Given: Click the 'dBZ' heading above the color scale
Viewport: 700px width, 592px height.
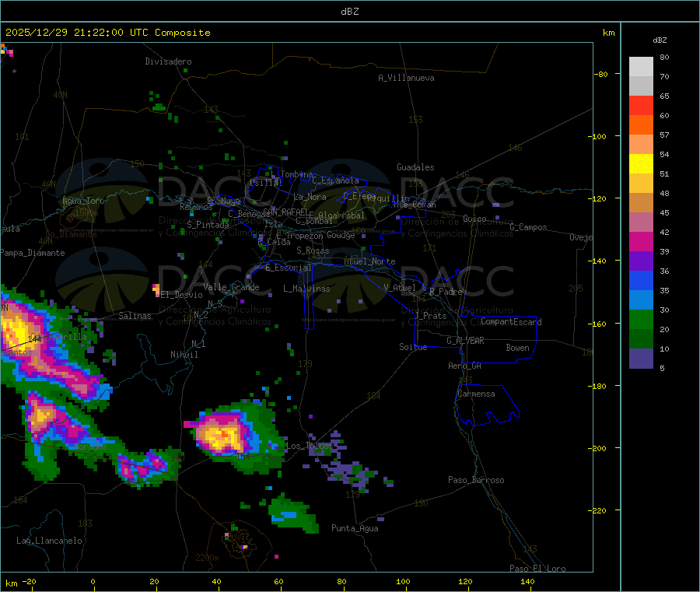Looking at the screenshot, I should (x=660, y=40).
